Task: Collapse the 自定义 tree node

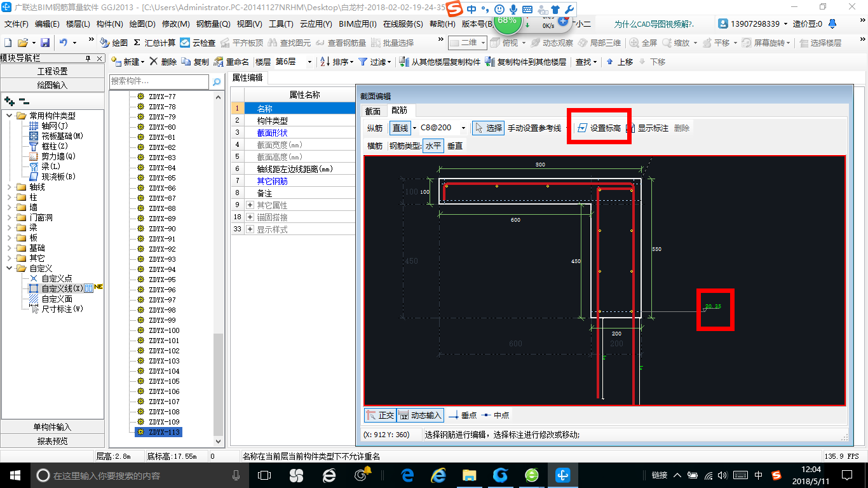Action: [10, 268]
